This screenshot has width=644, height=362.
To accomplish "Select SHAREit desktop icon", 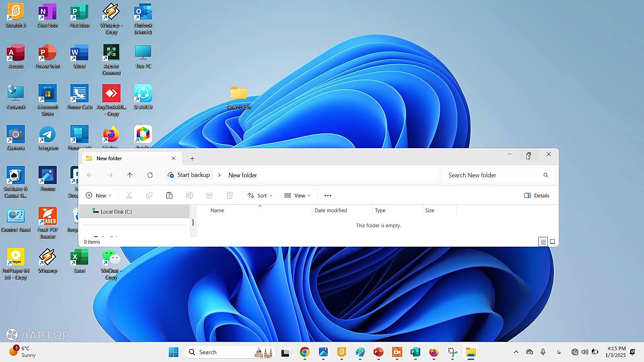I will 143,97.
